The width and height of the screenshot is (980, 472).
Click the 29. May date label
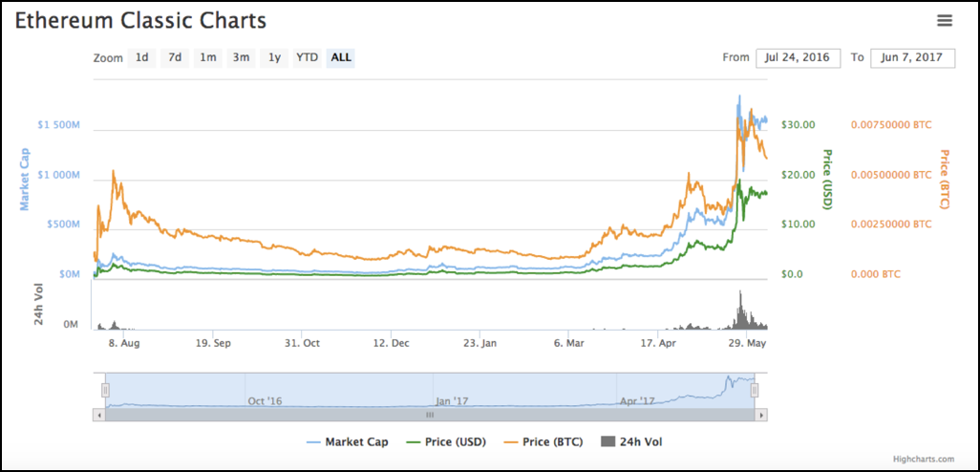click(x=748, y=343)
